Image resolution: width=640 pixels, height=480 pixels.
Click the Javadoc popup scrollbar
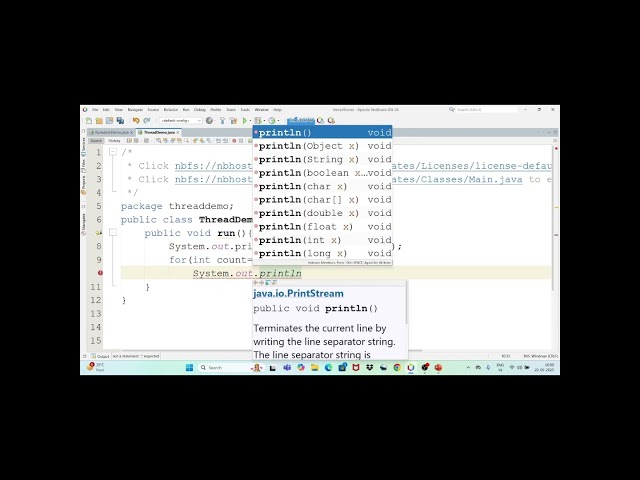[407, 303]
